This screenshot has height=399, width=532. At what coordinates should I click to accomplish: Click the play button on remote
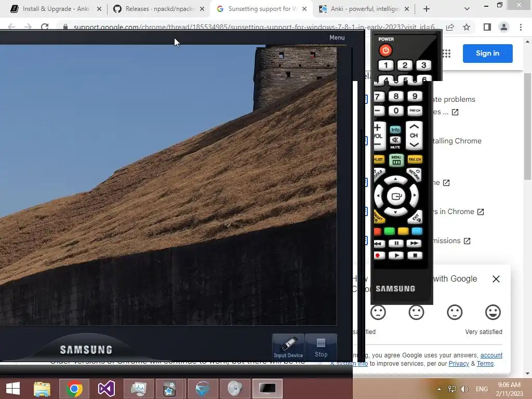tap(396, 256)
